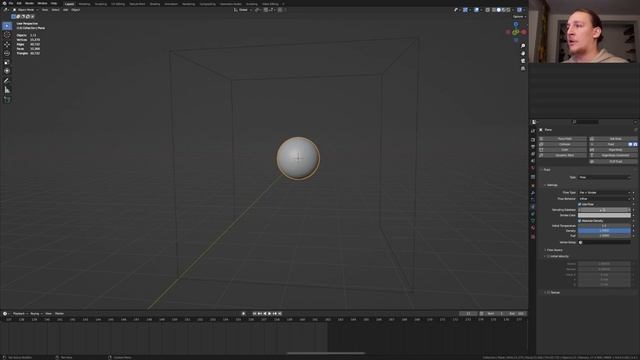Select the Move tool in left toolbar
This screenshot has width=640, height=360.
point(7,44)
